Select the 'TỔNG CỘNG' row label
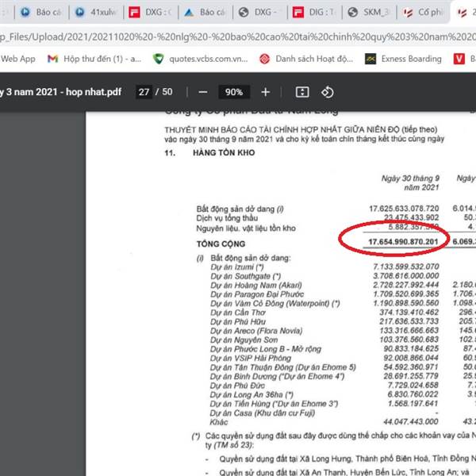476x476 pixels. (221, 244)
